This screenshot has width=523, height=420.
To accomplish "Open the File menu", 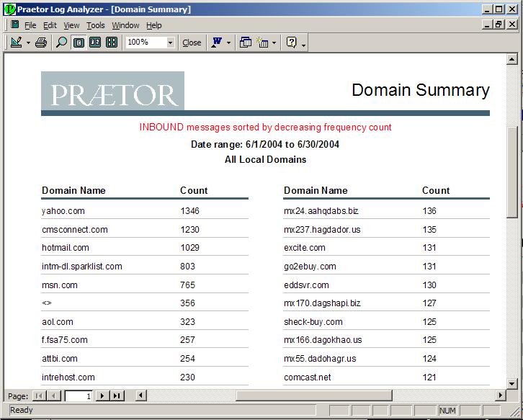I will pyautogui.click(x=30, y=25).
